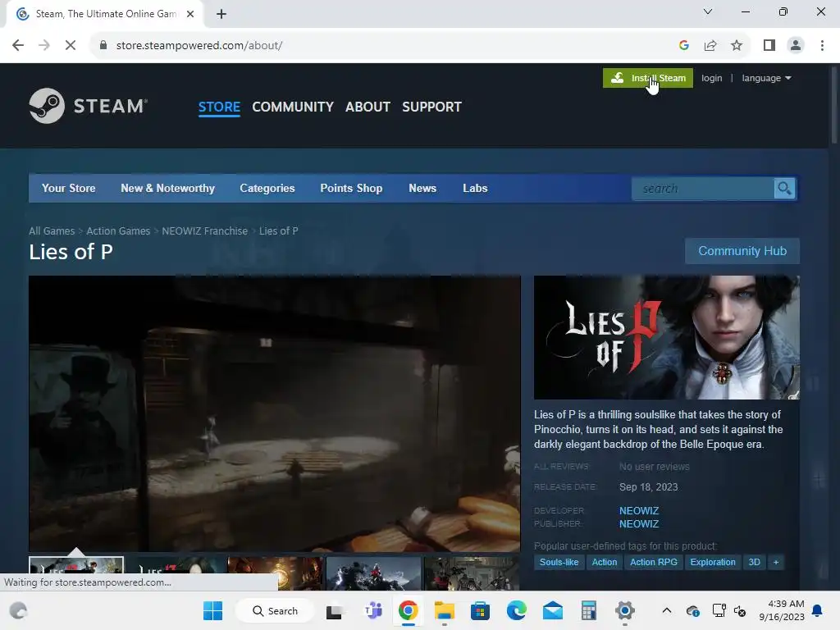840x630 pixels.
Task: Open File Explorer from the taskbar
Action: pyautogui.click(x=444, y=610)
